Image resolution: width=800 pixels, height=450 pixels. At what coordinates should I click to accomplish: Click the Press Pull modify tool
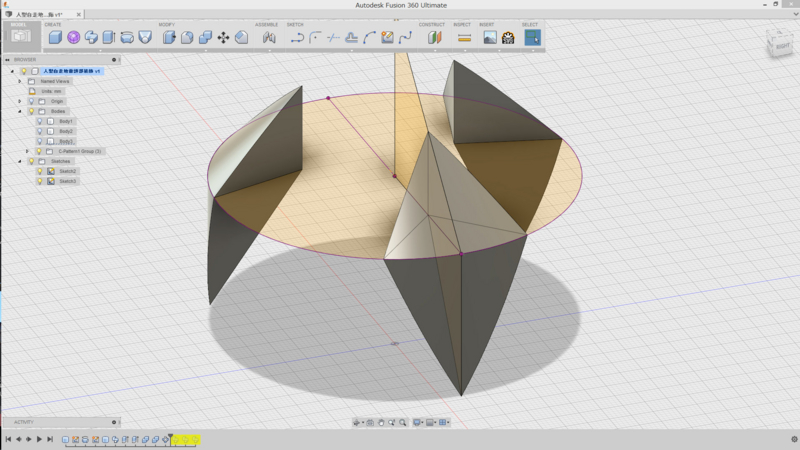(x=169, y=37)
